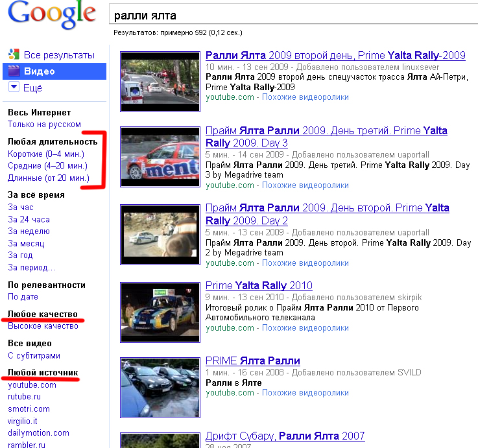Limit source to virgilio.it
The image size is (478, 448).
pyautogui.click(x=23, y=421)
